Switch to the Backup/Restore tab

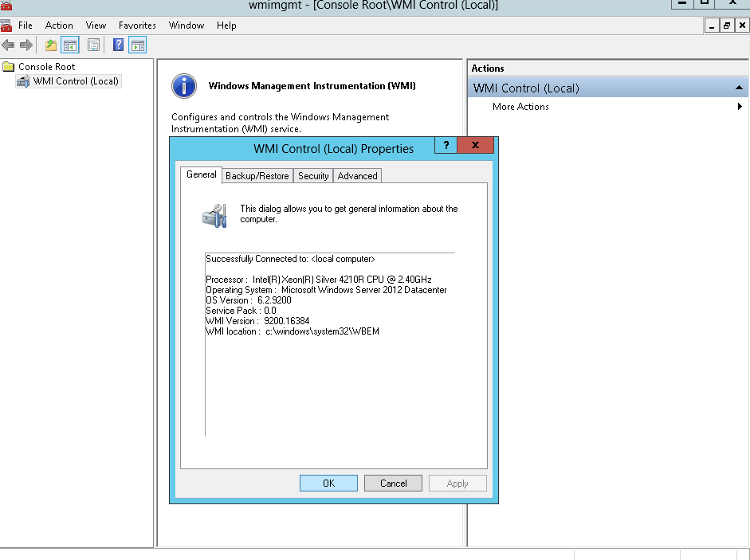pyautogui.click(x=257, y=176)
